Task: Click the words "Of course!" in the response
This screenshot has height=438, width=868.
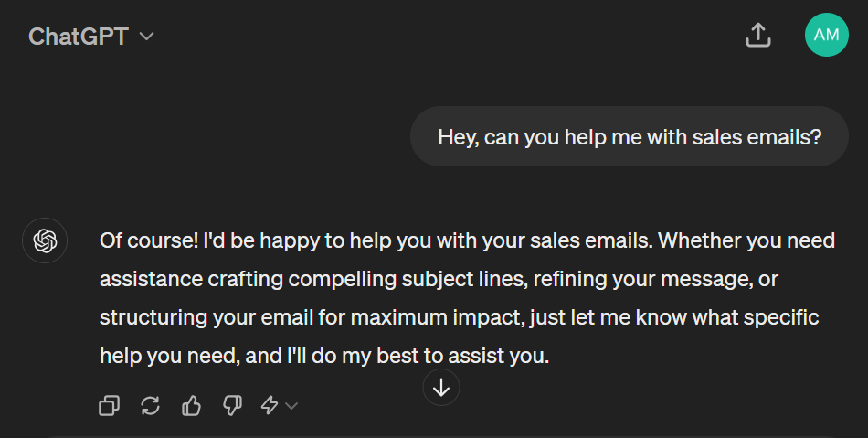Action: click(142, 241)
